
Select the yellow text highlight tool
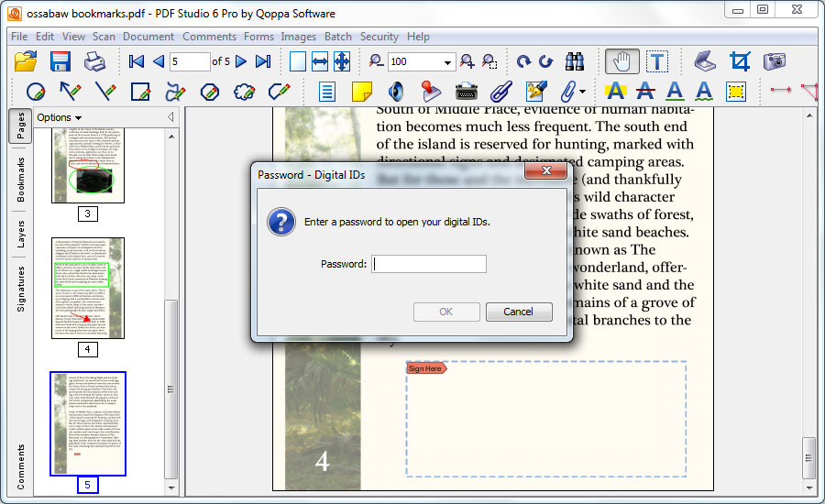[616, 92]
